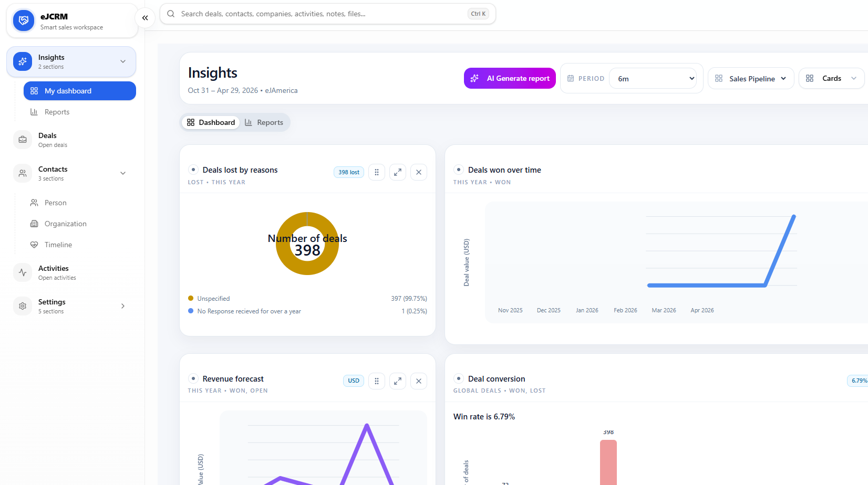Image resolution: width=868 pixels, height=485 pixels.
Task: Click the 1 (0.25%) value
Action: (x=414, y=311)
